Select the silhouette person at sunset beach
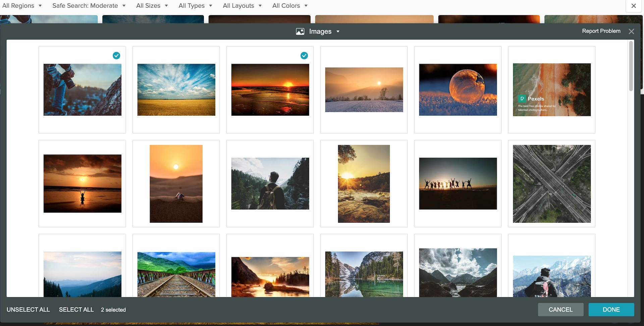The width and height of the screenshot is (644, 326). click(x=82, y=183)
